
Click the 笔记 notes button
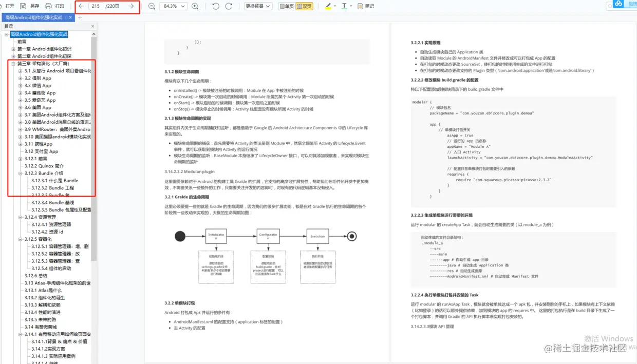366,6
